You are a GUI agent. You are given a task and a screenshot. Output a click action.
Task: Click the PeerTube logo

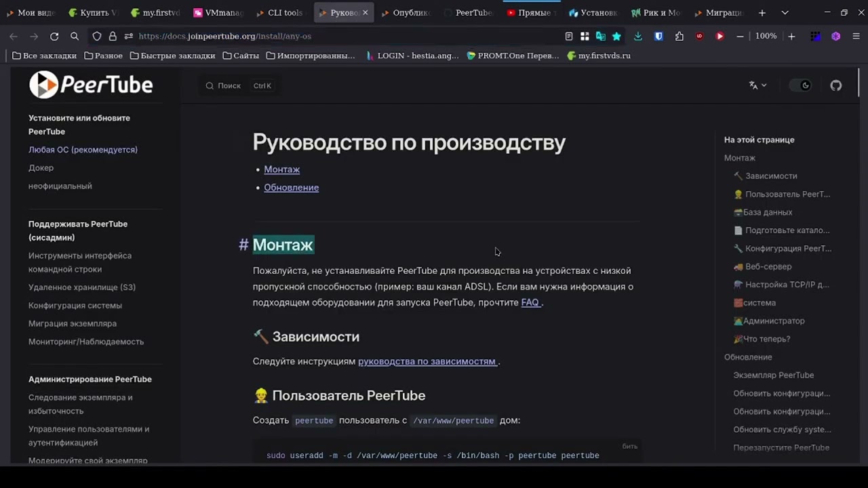click(x=91, y=85)
